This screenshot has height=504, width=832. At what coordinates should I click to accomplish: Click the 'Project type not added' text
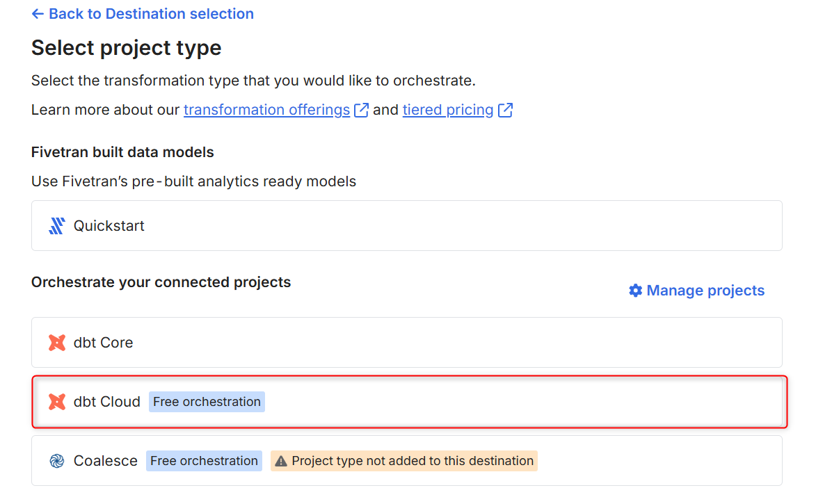[x=413, y=461]
